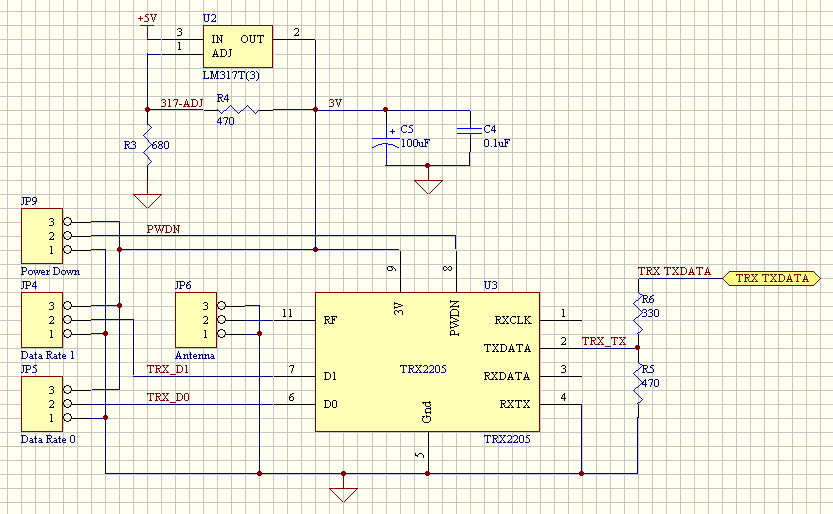The width and height of the screenshot is (833, 514).
Task: Click the TRX TXDATA net label text above R6
Action: pos(674,271)
